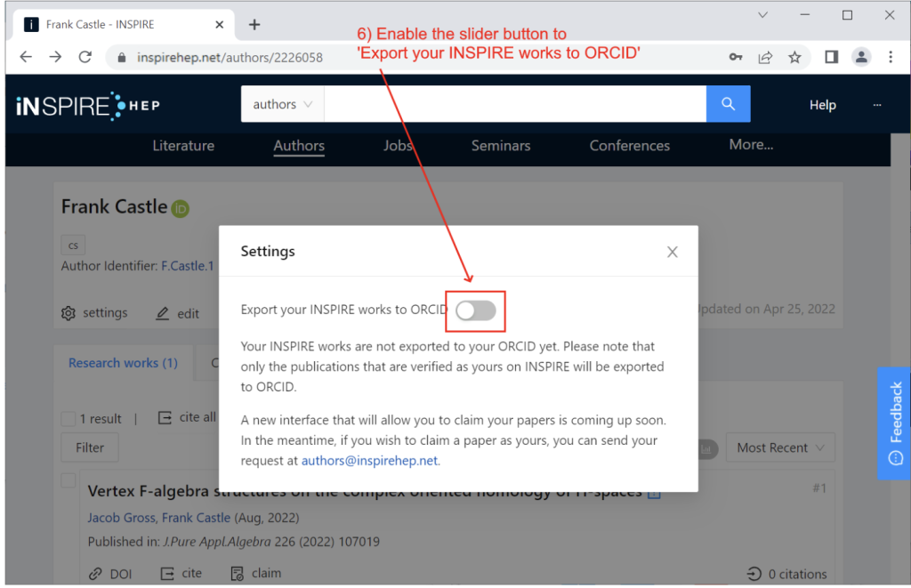Click the green ORCID iD badge
Image resolution: width=911 pixels, height=588 pixels.
pyautogui.click(x=181, y=208)
